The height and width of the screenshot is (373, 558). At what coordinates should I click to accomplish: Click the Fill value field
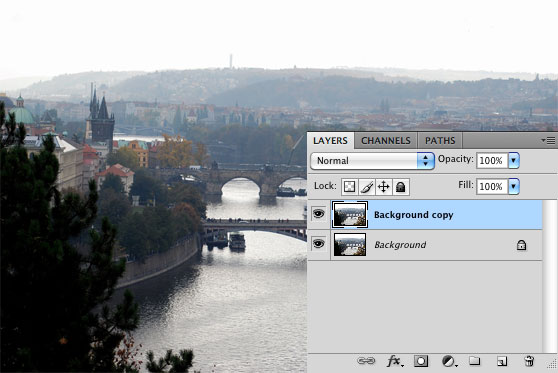492,186
